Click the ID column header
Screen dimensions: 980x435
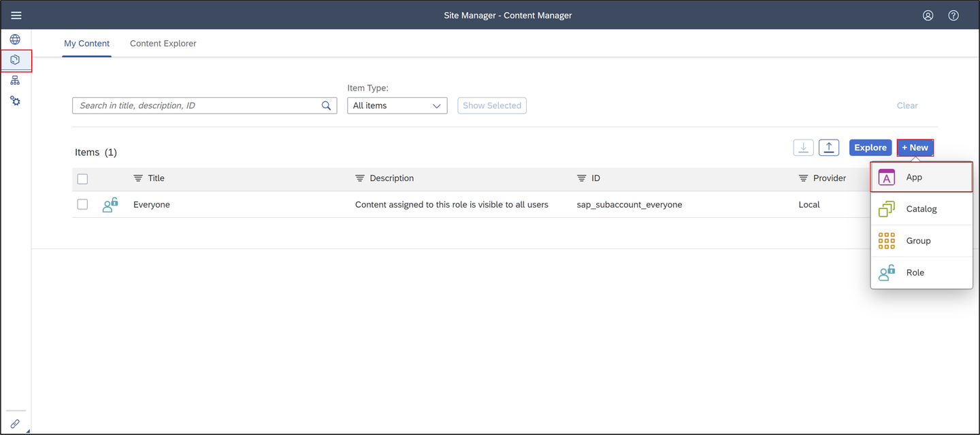coord(595,178)
